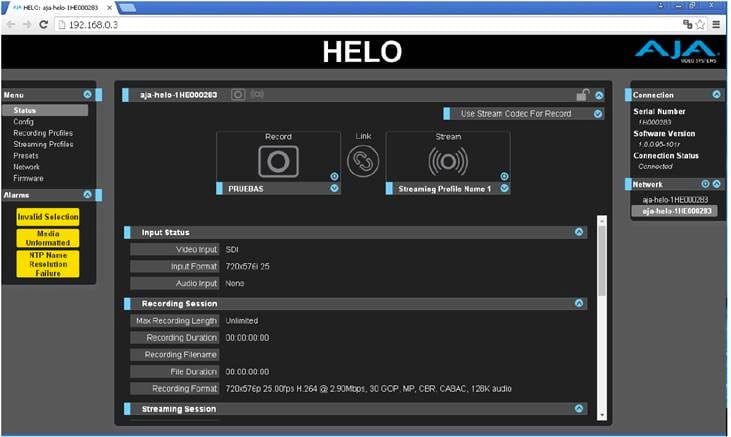Image resolution: width=731 pixels, height=437 pixels.
Task: Open PRUEBAS recording profile dropdown
Action: pos(334,188)
